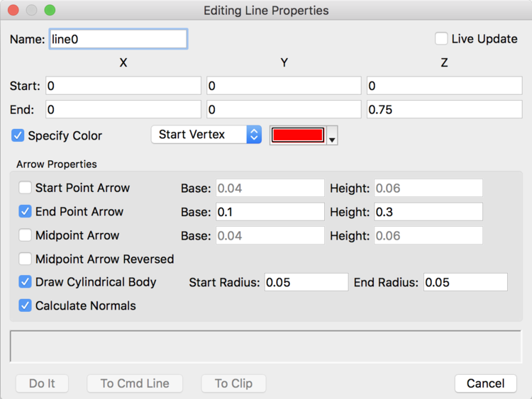Click the To Clip button
The width and height of the screenshot is (532, 399).
tap(233, 383)
